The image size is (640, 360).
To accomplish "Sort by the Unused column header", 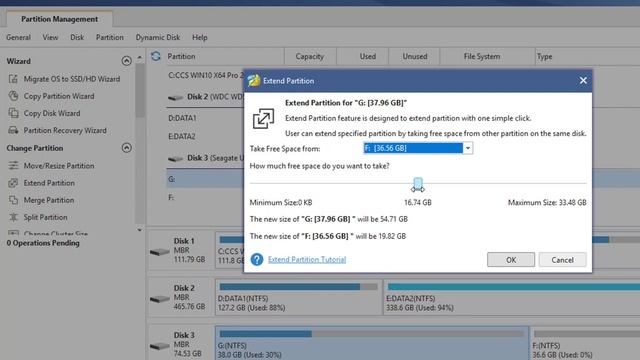I will 414,56.
